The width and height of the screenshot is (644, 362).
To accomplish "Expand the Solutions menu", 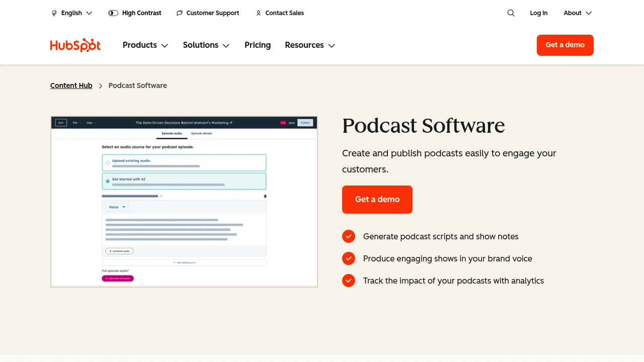I will click(206, 45).
